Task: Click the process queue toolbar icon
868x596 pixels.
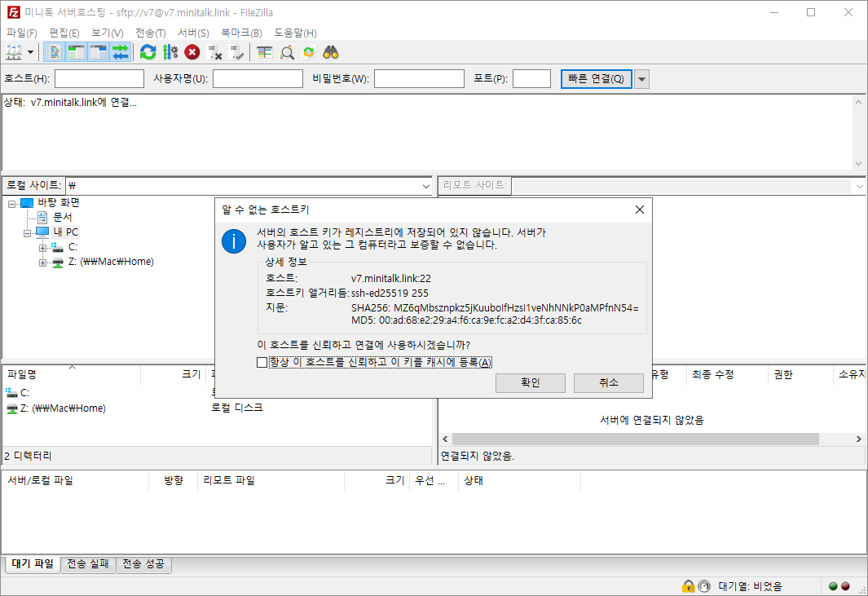Action: point(170,52)
